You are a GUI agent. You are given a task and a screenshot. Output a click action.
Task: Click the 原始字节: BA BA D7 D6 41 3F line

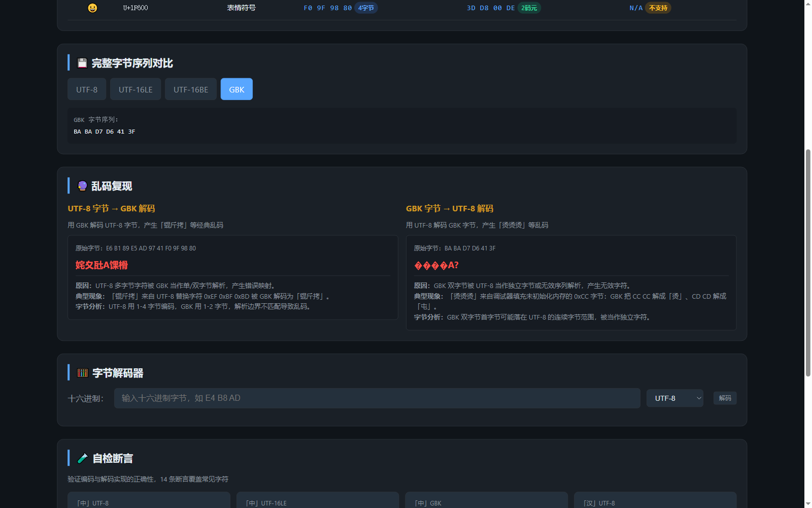coord(455,248)
